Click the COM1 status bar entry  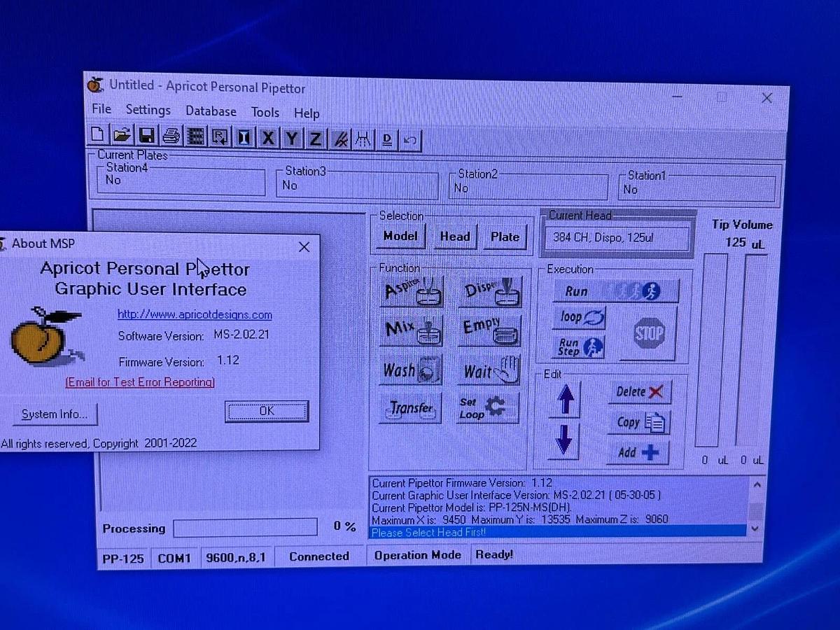[x=174, y=559]
